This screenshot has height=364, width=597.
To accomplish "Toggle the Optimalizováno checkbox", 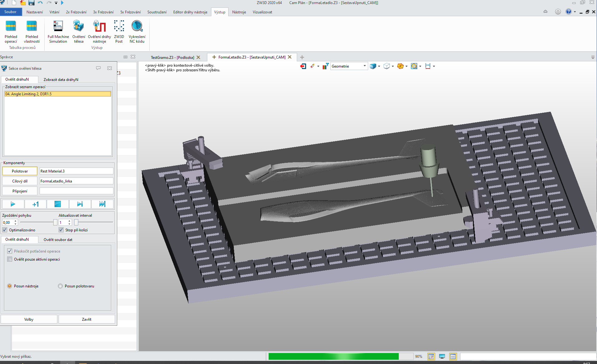I will pyautogui.click(x=5, y=230).
